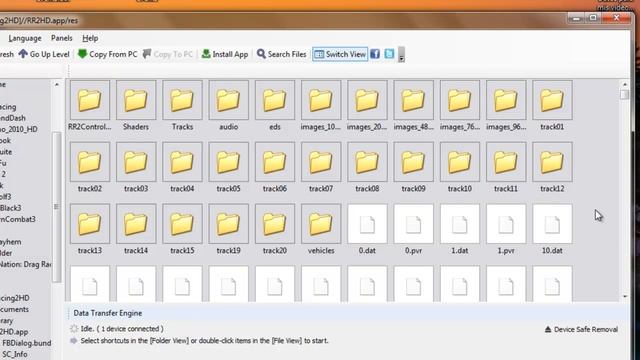Click the Twitter icon in toolbar
Screen dimensions: 640x360
coord(389,54)
